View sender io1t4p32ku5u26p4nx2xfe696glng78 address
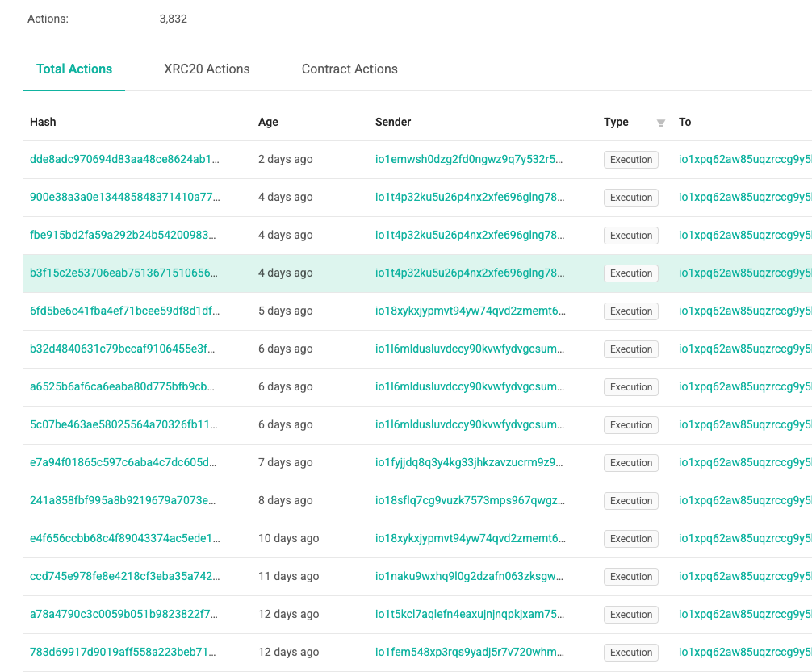Image resolution: width=812 pixels, height=672 pixels. (x=471, y=197)
